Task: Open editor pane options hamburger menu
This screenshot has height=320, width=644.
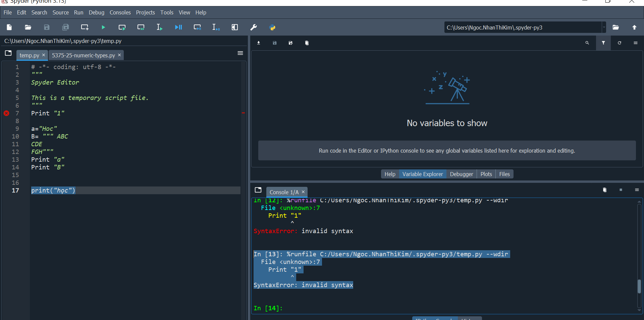Action: coord(240,53)
